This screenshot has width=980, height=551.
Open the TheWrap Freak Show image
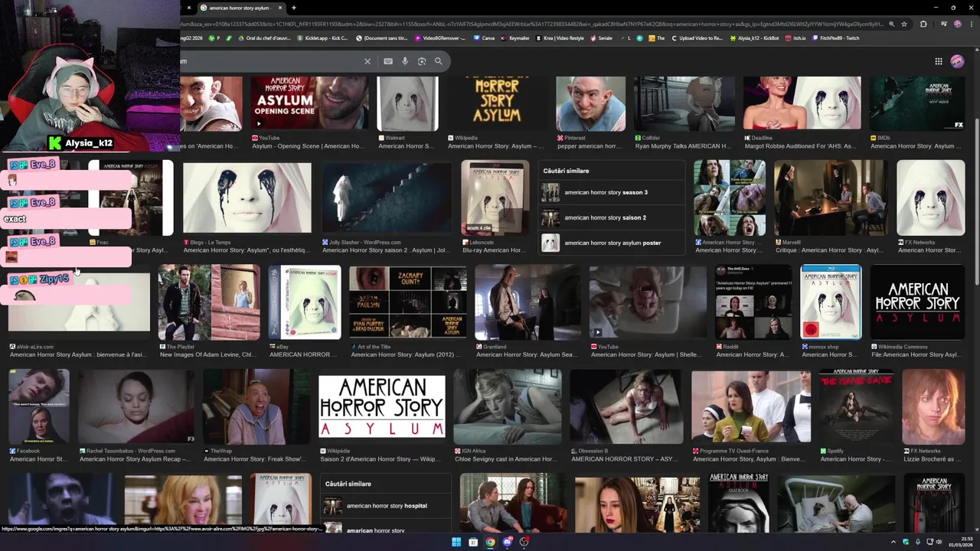coord(256,406)
